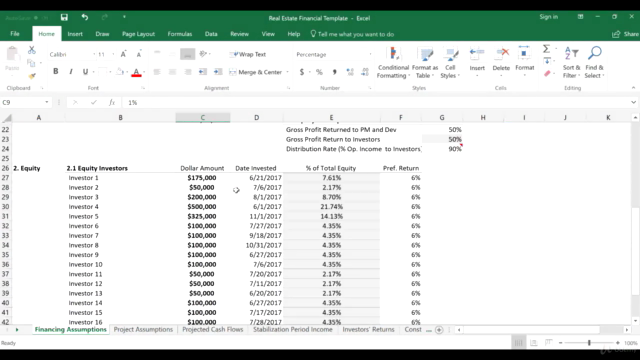This screenshot has height=360, width=640.
Task: Open the Percentage number format dropdown
Action: tap(370, 54)
